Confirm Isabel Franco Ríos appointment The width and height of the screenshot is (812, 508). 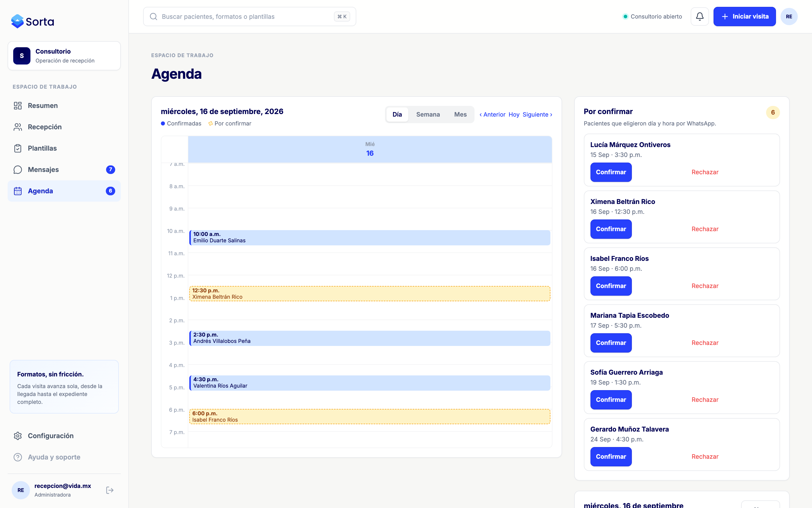(611, 286)
